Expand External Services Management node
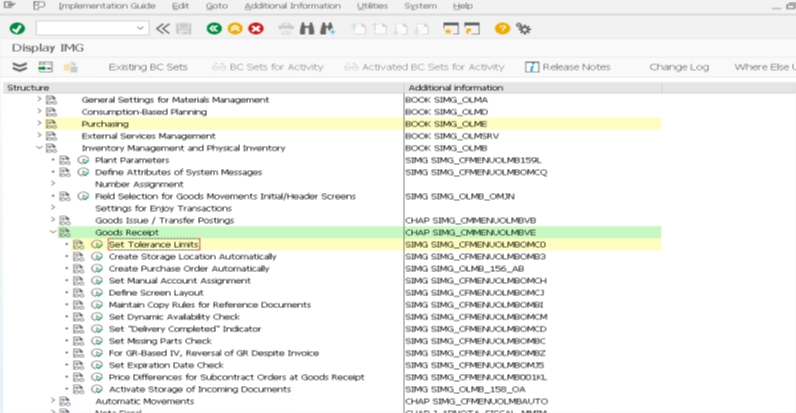The width and height of the screenshot is (796, 413). [x=39, y=136]
